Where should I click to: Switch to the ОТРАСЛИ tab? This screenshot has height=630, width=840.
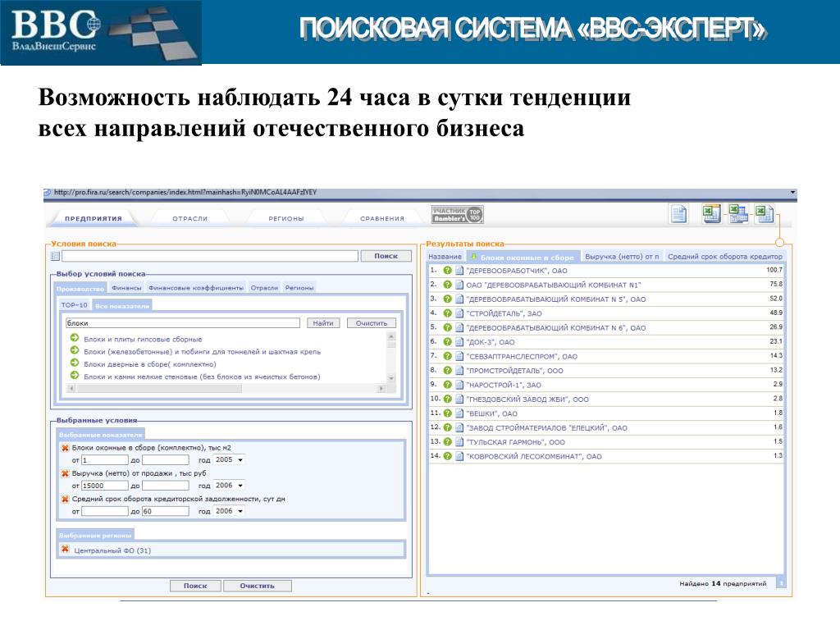189,218
